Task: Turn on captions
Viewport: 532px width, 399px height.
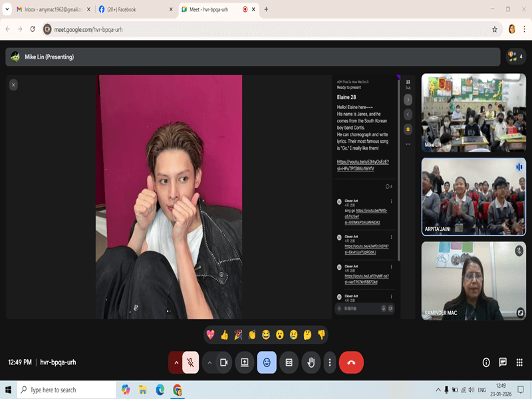Action: point(289,362)
